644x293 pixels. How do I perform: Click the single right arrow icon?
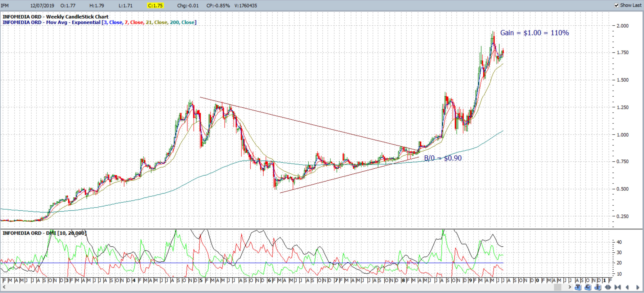(x=638, y=287)
